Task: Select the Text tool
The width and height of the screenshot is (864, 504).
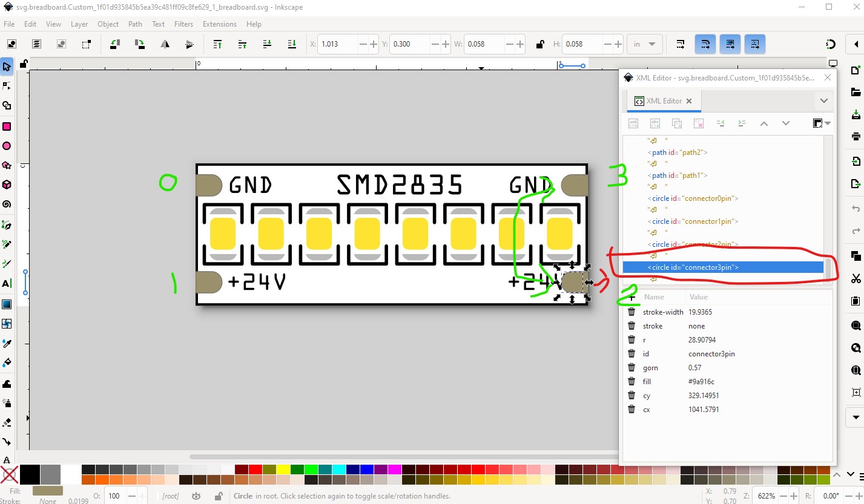Action: coord(7,283)
